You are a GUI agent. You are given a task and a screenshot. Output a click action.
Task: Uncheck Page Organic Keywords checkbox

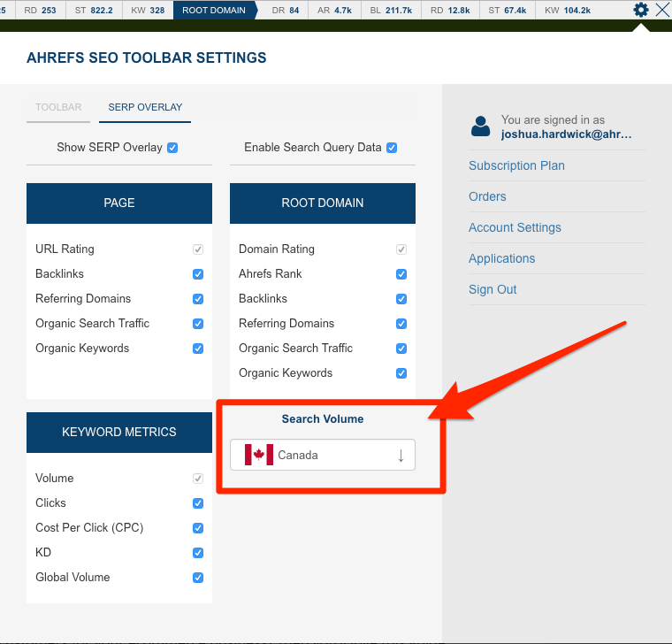(198, 349)
